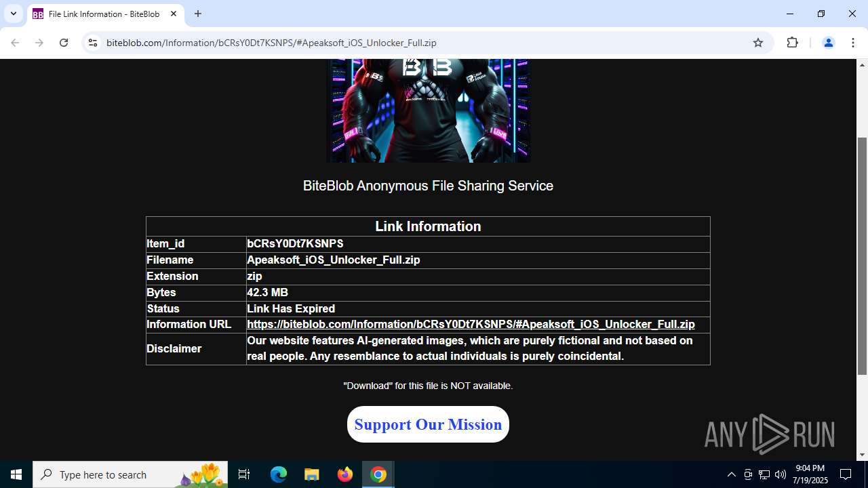Screen dimensions: 868x488
Task: Open the network tray icon
Action: pyautogui.click(x=764, y=474)
